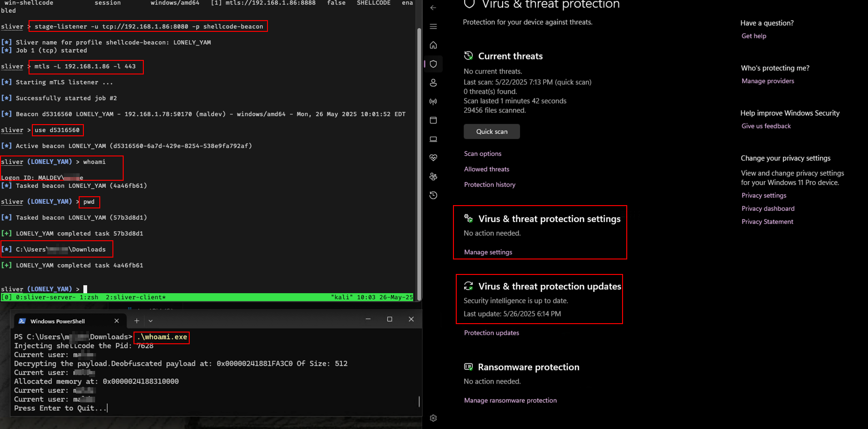This screenshot has height=429, width=868.
Task: Open the Device security laptop icon
Action: (x=433, y=139)
